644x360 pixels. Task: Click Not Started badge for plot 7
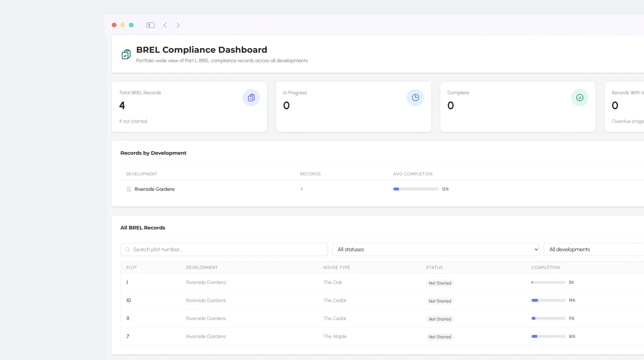(440, 337)
